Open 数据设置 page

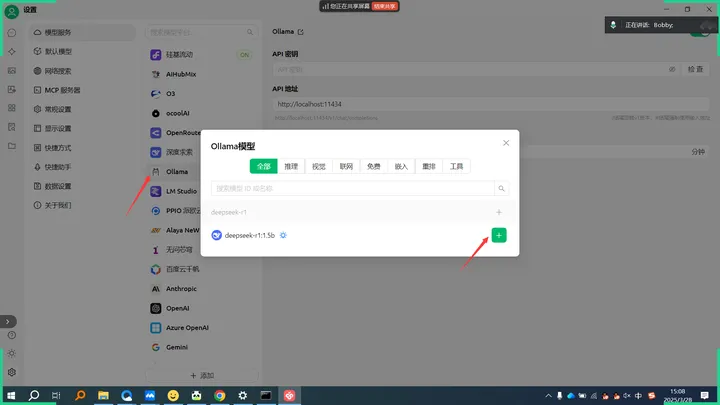click(x=83, y=186)
